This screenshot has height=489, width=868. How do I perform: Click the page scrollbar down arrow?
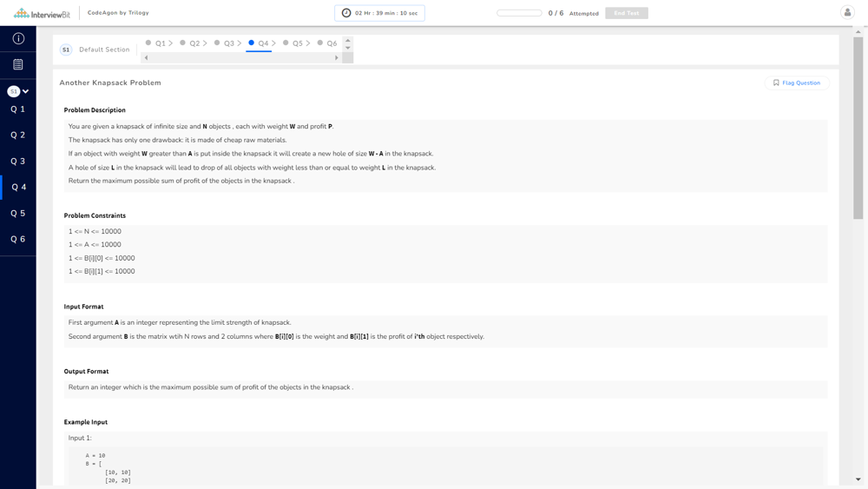858,479
